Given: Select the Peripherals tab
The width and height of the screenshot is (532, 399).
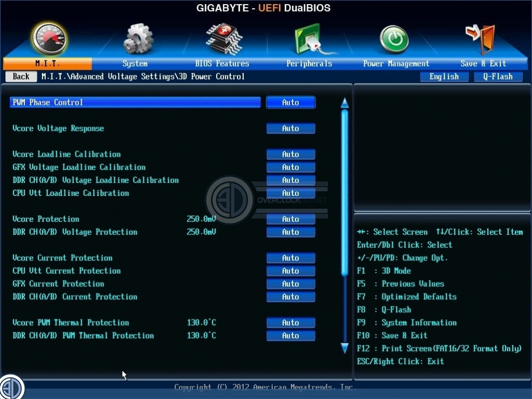Looking at the screenshot, I should point(309,63).
